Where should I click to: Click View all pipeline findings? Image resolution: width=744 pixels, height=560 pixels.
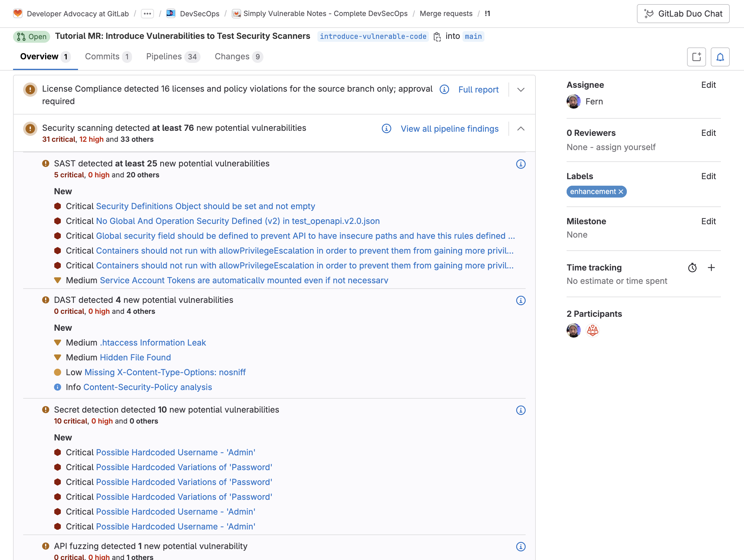point(449,128)
